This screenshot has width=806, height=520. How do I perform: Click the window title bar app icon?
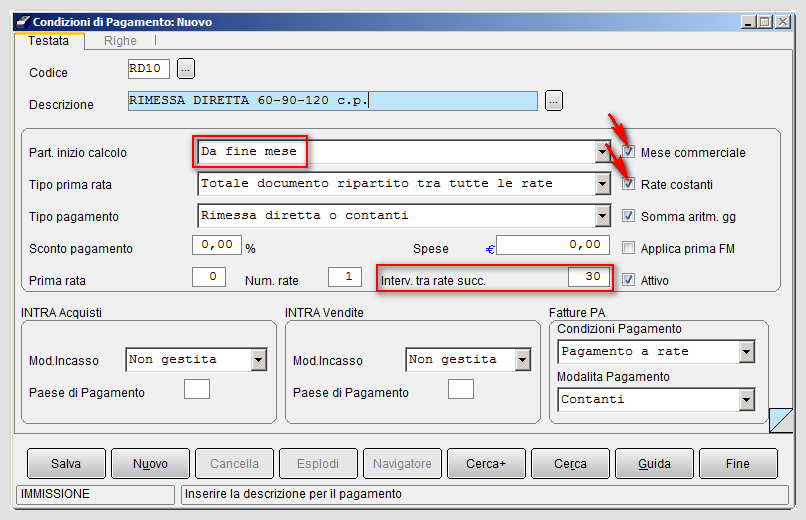point(23,22)
